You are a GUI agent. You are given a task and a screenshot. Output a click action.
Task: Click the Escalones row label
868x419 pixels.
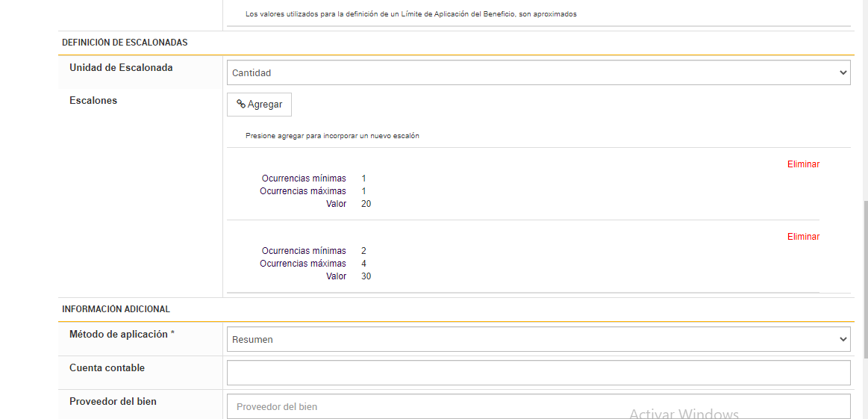(x=93, y=101)
